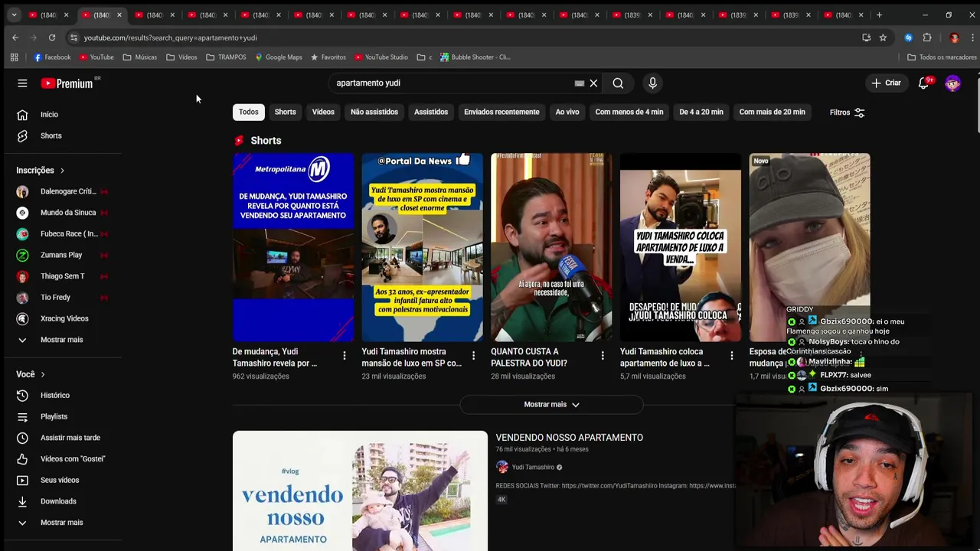Open Zumans Play subscription

pyautogui.click(x=61, y=255)
